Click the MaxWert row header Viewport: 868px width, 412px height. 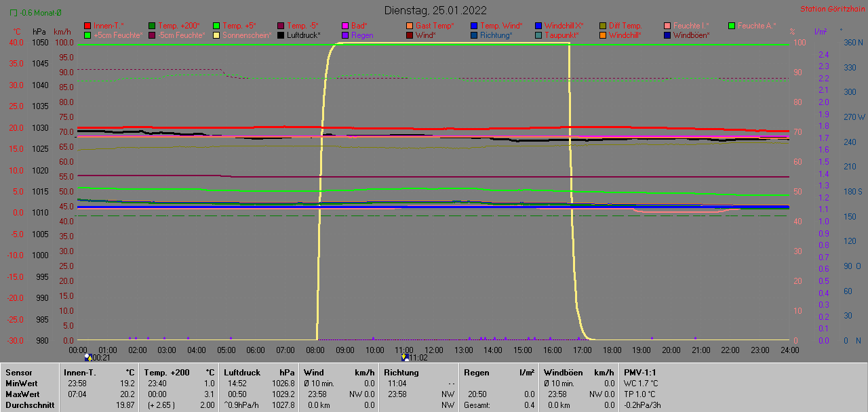[x=22, y=394]
